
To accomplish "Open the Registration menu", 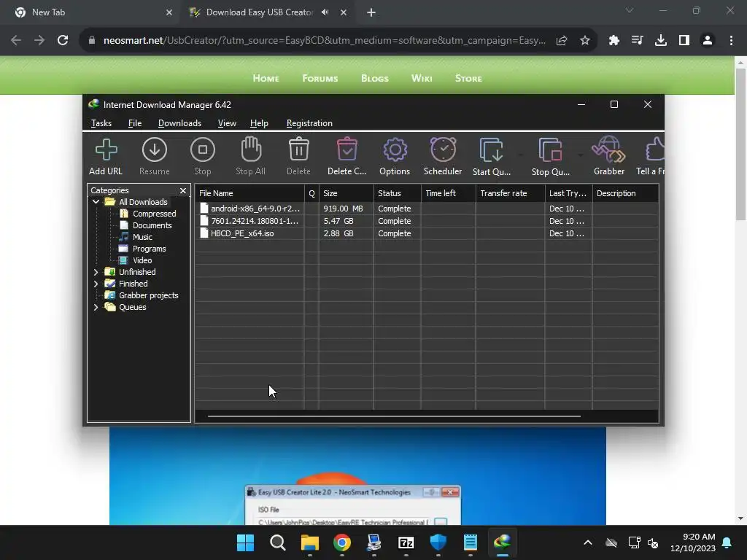I will pyautogui.click(x=309, y=123).
